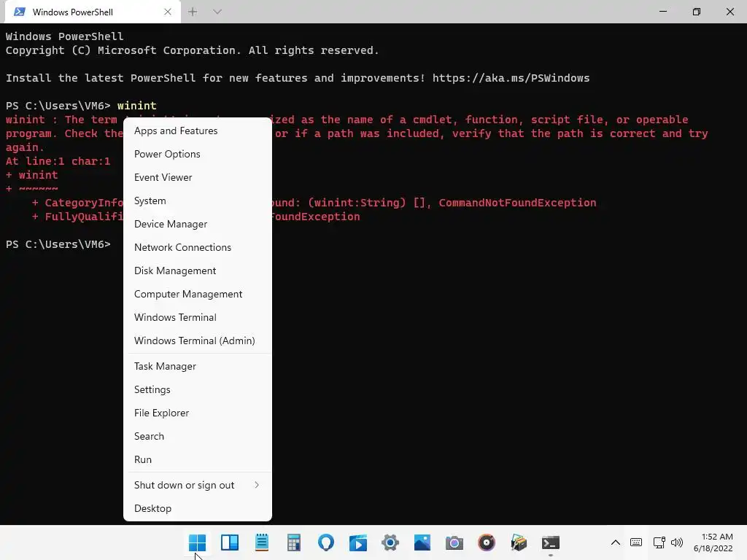This screenshot has height=560, width=747.
Task: Open the Settings gear on the taskbar
Action: pyautogui.click(x=390, y=542)
